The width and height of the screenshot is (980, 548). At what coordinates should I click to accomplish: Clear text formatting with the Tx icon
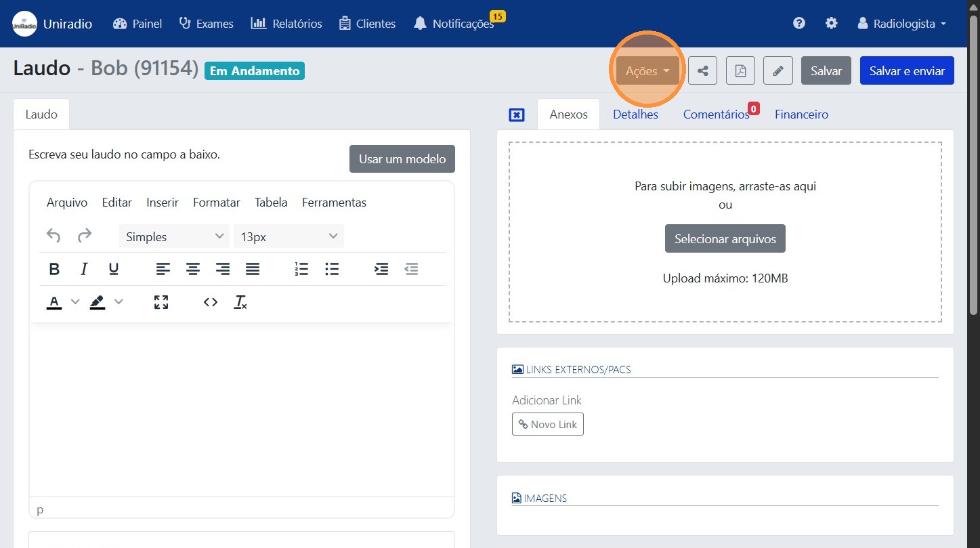tap(240, 302)
